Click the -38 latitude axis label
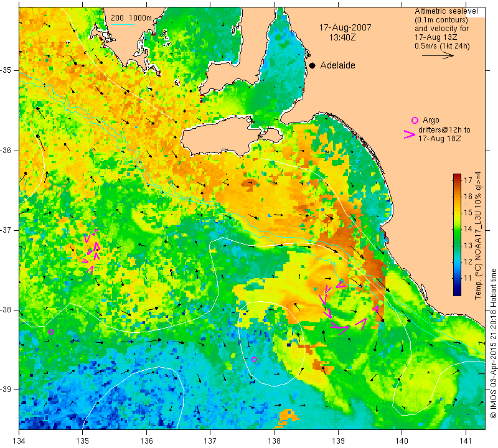 tap(9, 310)
